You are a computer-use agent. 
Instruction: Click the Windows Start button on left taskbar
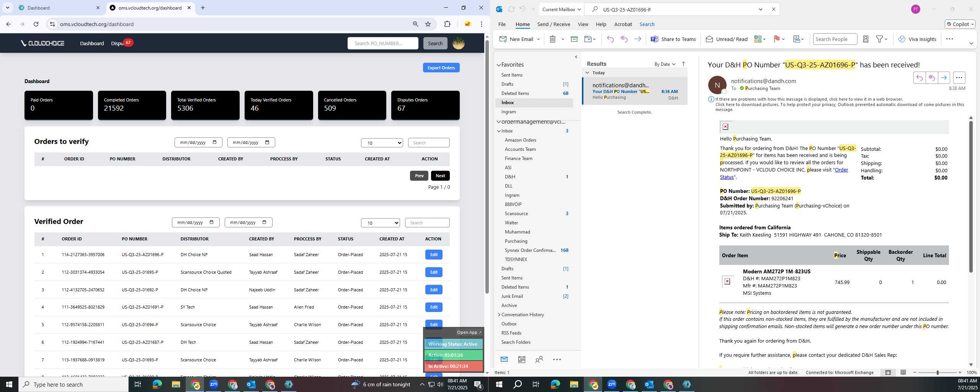click(9, 384)
